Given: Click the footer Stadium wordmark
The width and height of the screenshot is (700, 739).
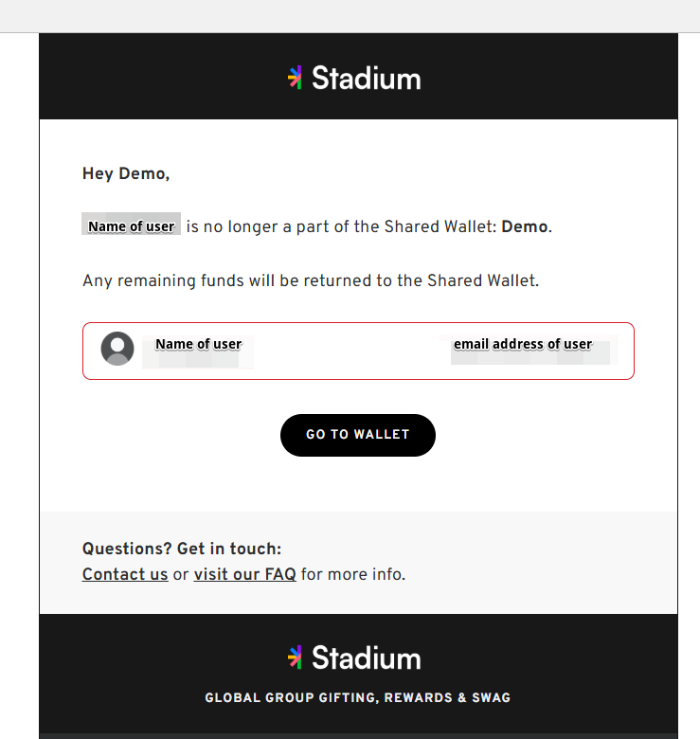Looking at the screenshot, I should [366, 658].
